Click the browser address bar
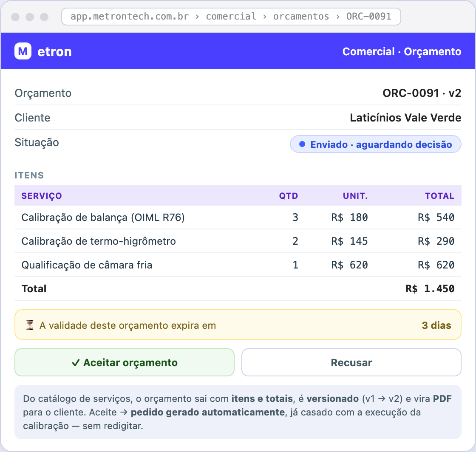Screen dimensions: 476x452 [231, 17]
